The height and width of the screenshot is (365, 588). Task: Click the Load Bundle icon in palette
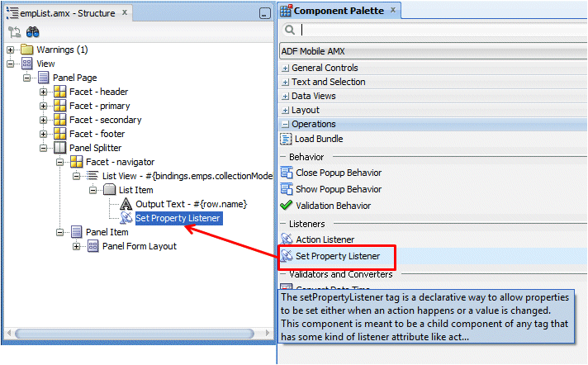[x=286, y=139]
